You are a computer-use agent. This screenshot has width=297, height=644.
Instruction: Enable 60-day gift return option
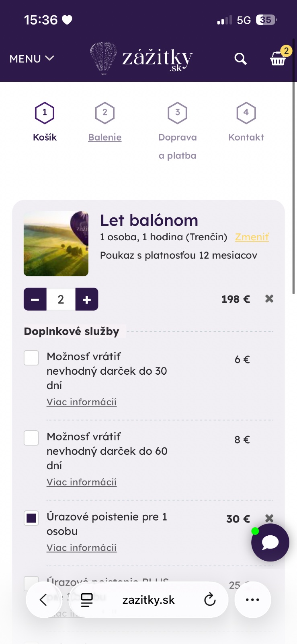[x=31, y=438]
